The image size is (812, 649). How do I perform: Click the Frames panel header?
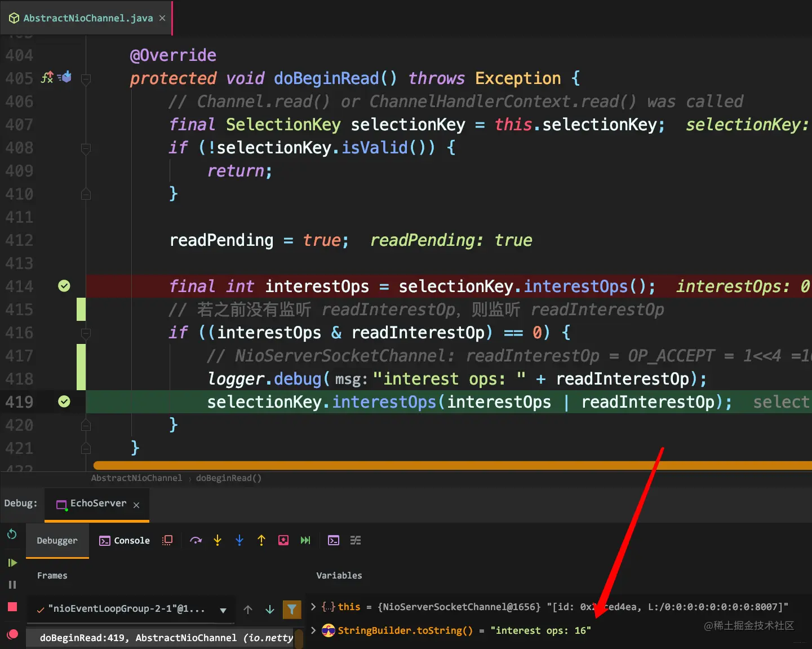click(52, 576)
